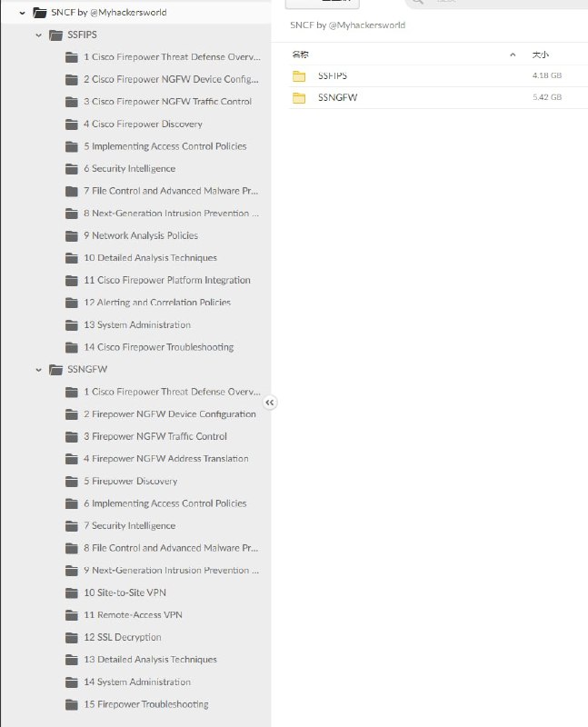The height and width of the screenshot is (727, 588).
Task: Click the root folder icon for SNCF
Action: point(40,13)
